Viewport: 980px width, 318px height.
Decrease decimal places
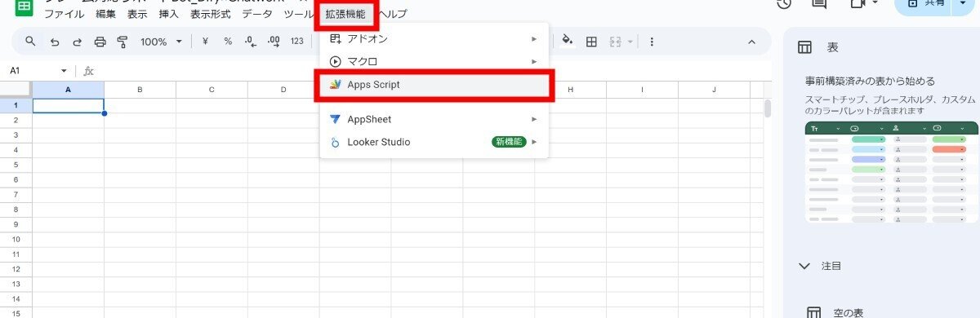[x=251, y=42]
